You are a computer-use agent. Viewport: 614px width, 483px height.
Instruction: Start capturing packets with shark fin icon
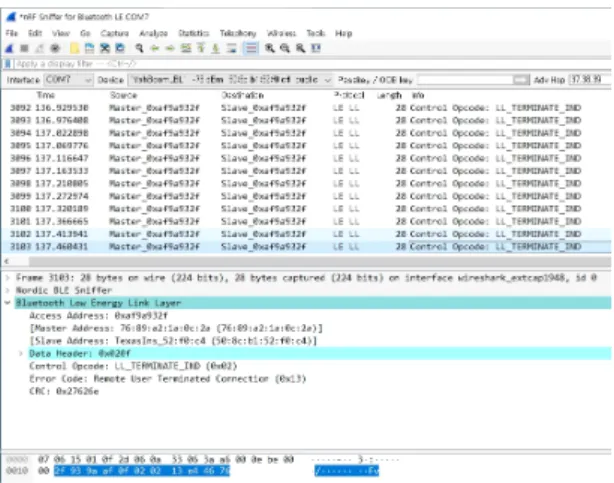point(9,48)
